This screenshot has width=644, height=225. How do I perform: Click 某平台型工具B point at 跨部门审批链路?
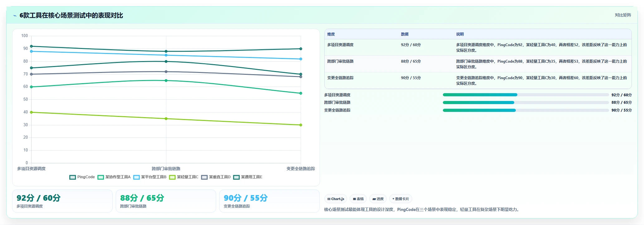(166, 55)
